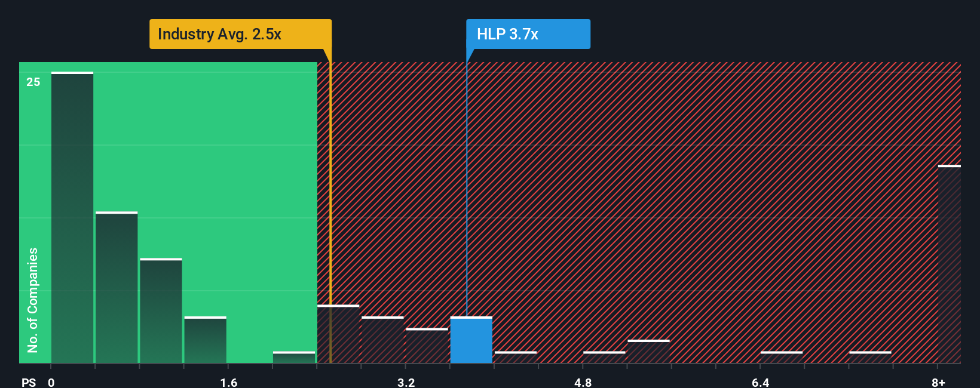Click the x-axis label 3.2
980x388 pixels.
(406, 382)
